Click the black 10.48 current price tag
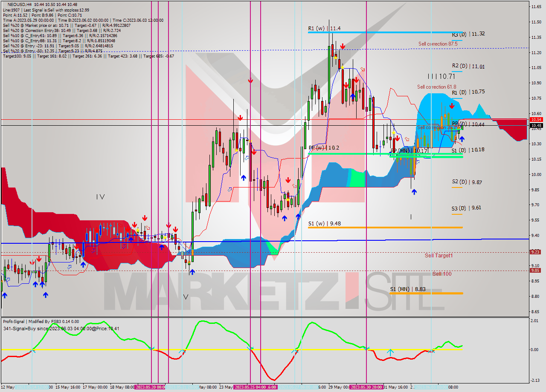This screenshot has width=546, height=392. 536,126
